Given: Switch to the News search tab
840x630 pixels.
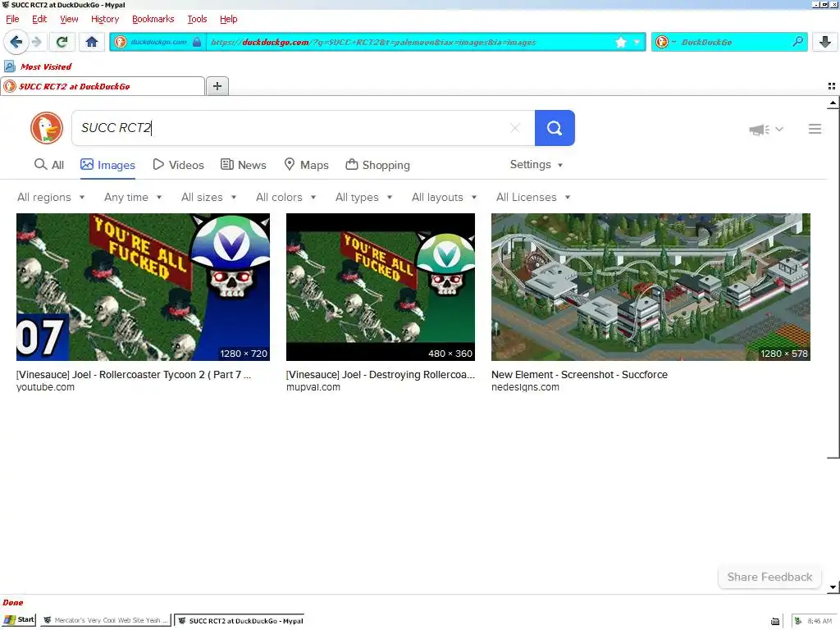Looking at the screenshot, I should click(244, 165).
